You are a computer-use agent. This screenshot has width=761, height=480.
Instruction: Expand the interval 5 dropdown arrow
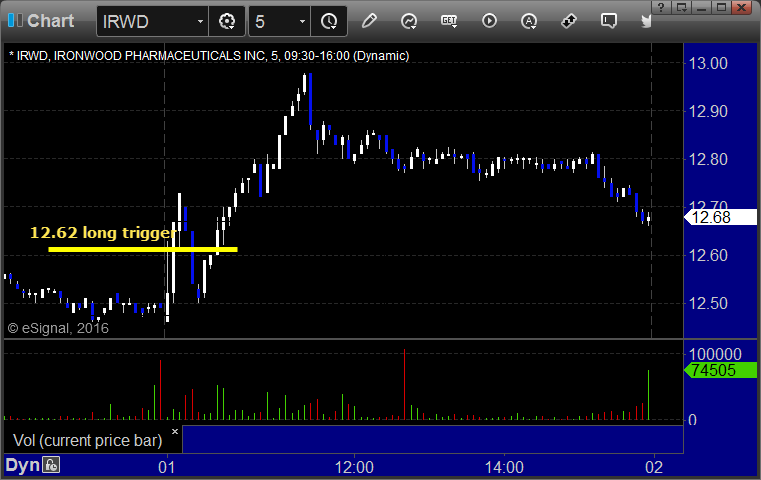click(x=302, y=21)
